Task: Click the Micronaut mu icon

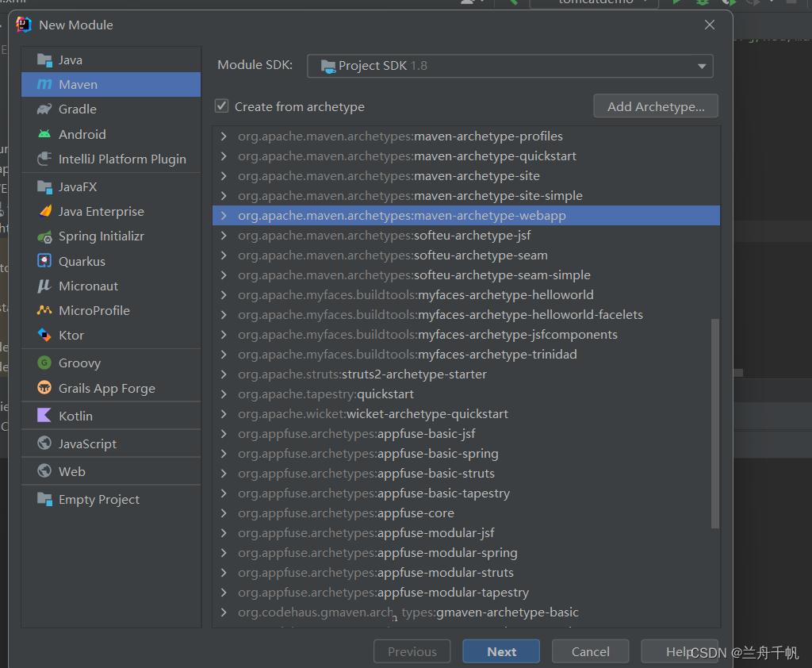Action: [44, 286]
